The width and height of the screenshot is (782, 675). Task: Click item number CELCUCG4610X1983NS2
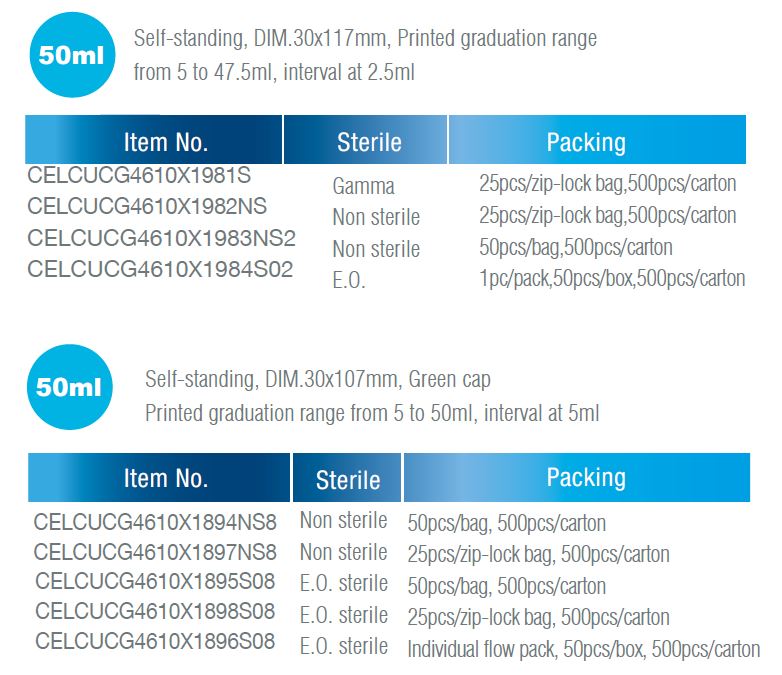coord(162,238)
